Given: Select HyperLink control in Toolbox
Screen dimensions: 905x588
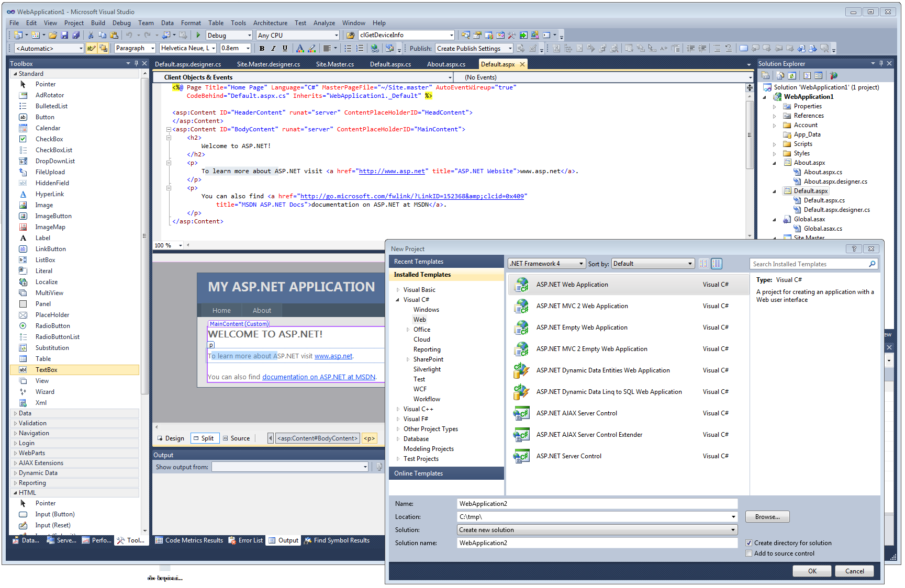Looking at the screenshot, I should (75, 194).
